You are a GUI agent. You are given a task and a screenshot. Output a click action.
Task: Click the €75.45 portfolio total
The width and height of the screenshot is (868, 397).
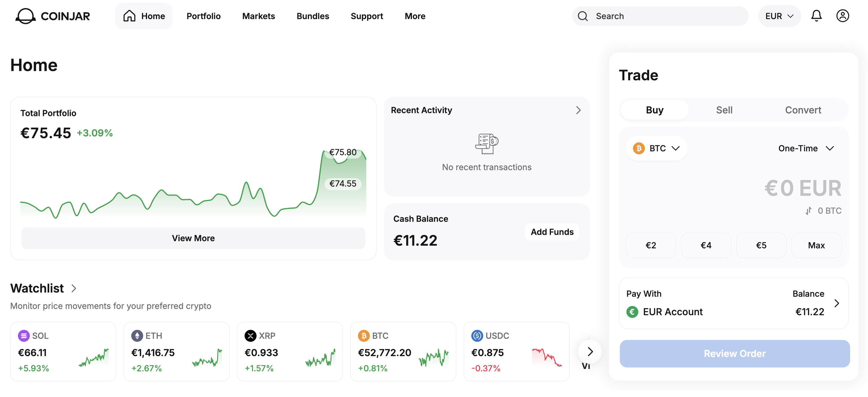pyautogui.click(x=46, y=133)
